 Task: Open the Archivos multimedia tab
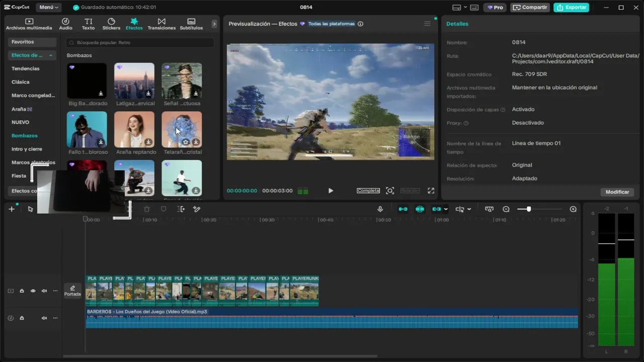coord(29,24)
